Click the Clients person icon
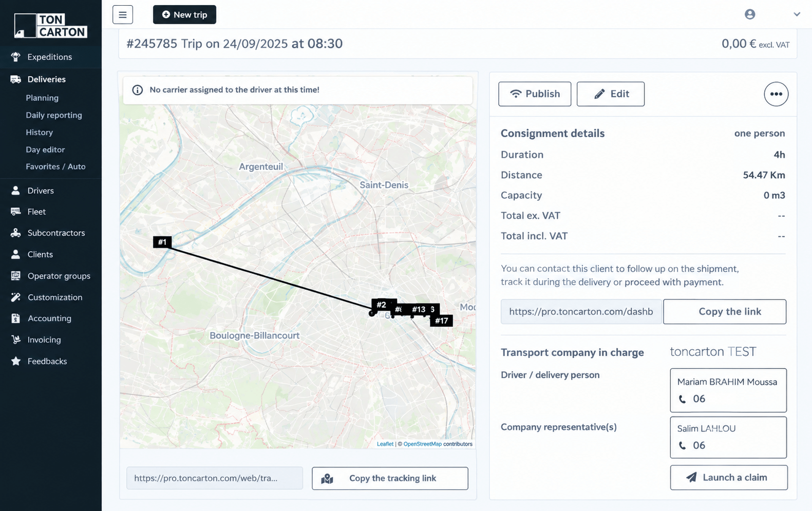The image size is (812, 511). (15, 254)
